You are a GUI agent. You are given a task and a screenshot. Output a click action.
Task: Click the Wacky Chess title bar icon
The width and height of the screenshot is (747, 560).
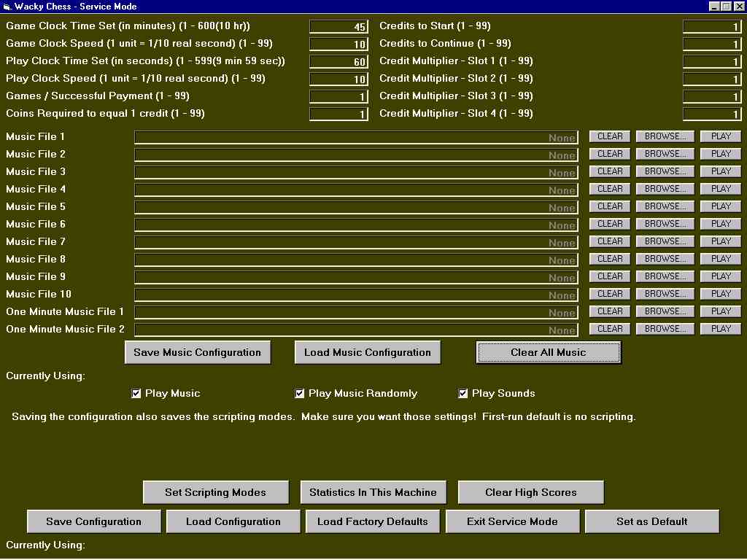coord(7,6)
